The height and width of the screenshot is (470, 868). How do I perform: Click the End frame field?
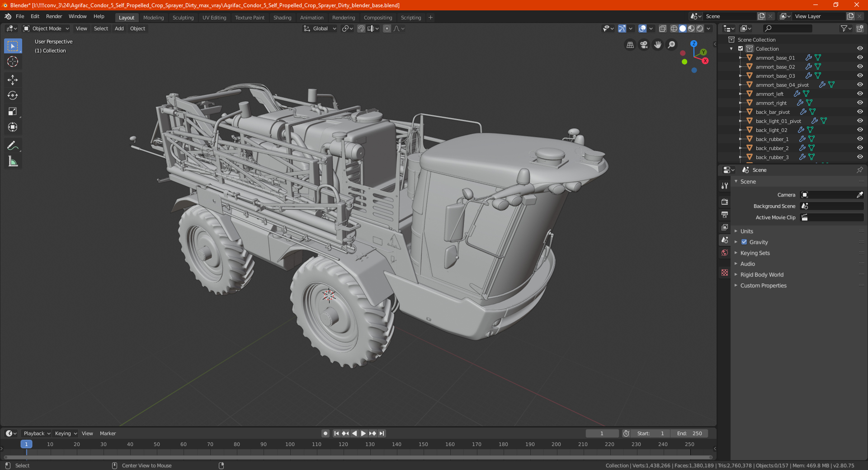click(x=689, y=433)
